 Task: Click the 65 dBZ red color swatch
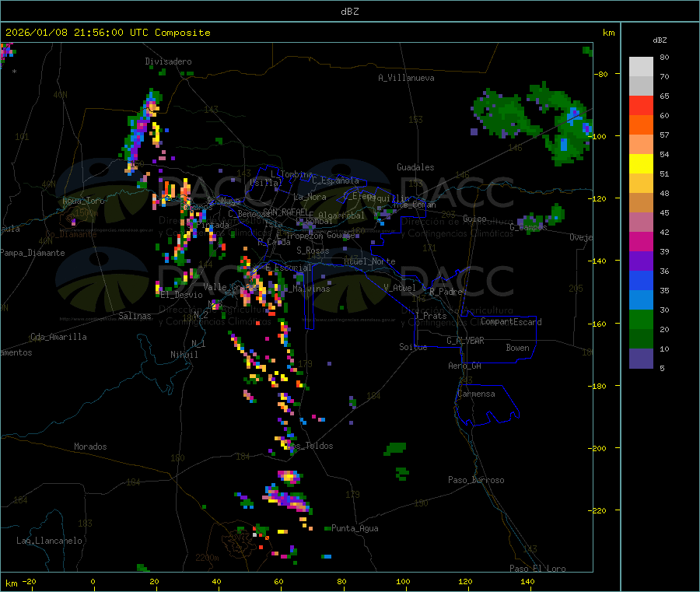(x=641, y=105)
